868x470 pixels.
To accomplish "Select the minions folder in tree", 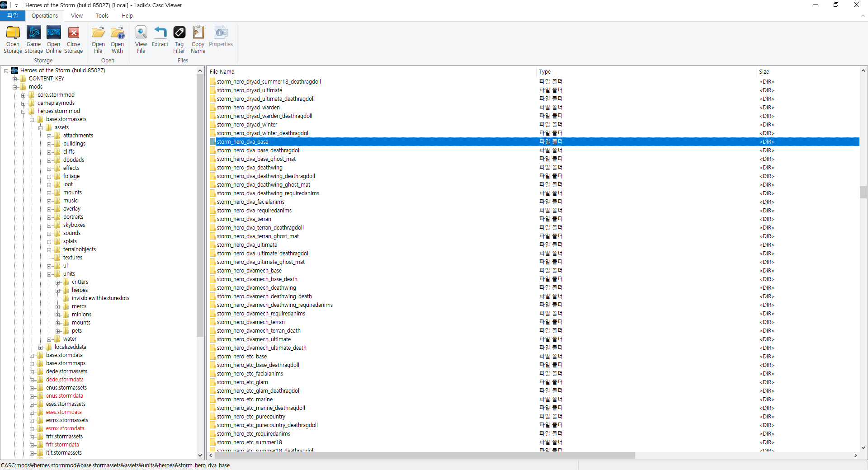I will (x=81, y=315).
